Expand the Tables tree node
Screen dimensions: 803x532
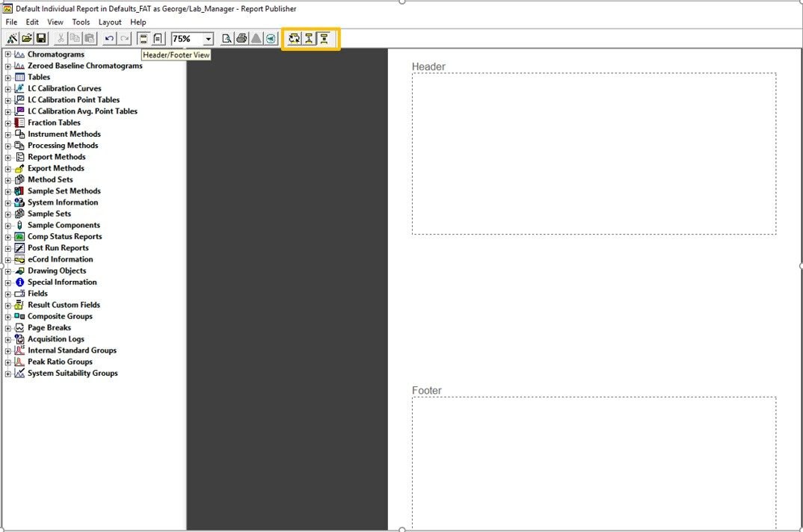(7, 77)
